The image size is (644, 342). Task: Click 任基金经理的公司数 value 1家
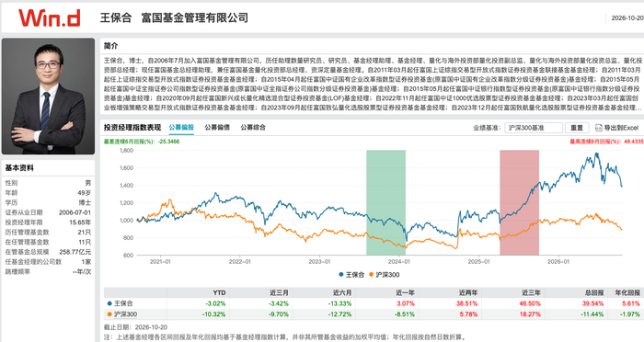click(86, 261)
